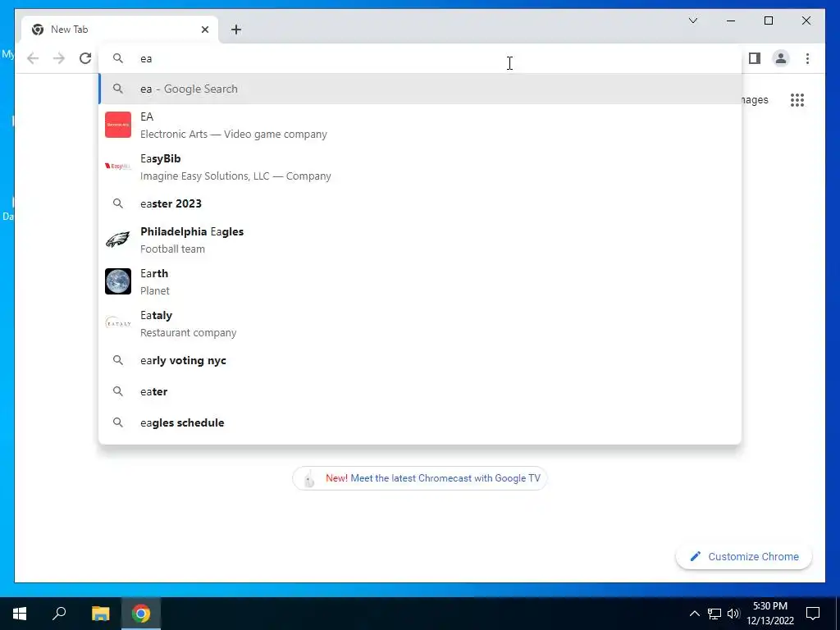Click the Chromecast promo device icon
The height and width of the screenshot is (630, 840).
(x=309, y=478)
